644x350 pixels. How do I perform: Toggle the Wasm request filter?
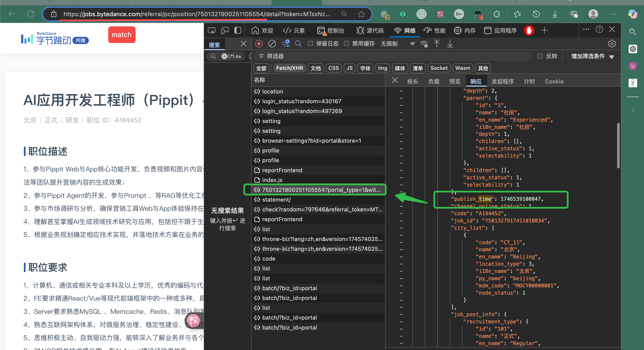[463, 68]
